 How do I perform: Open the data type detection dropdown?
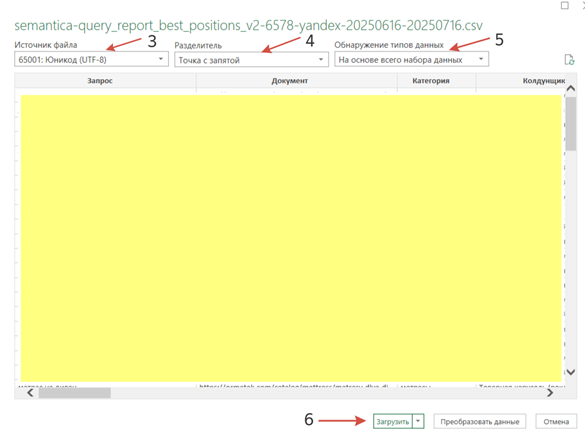pyautogui.click(x=412, y=59)
